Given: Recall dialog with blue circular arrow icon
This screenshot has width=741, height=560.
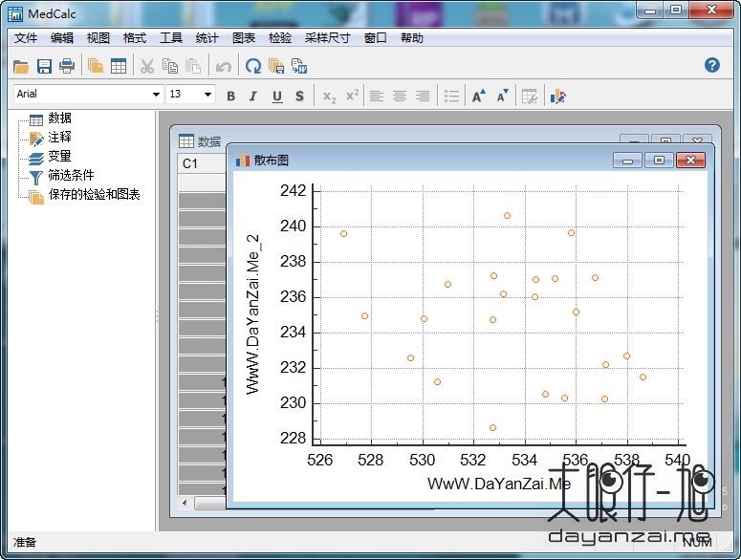Looking at the screenshot, I should 253,66.
